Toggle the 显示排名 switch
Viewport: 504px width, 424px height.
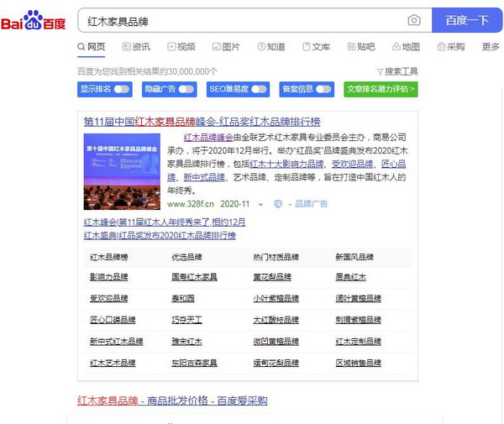[x=123, y=89]
